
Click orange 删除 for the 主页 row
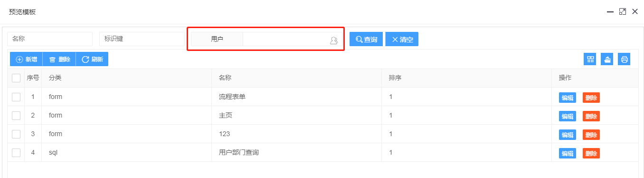[x=591, y=116]
